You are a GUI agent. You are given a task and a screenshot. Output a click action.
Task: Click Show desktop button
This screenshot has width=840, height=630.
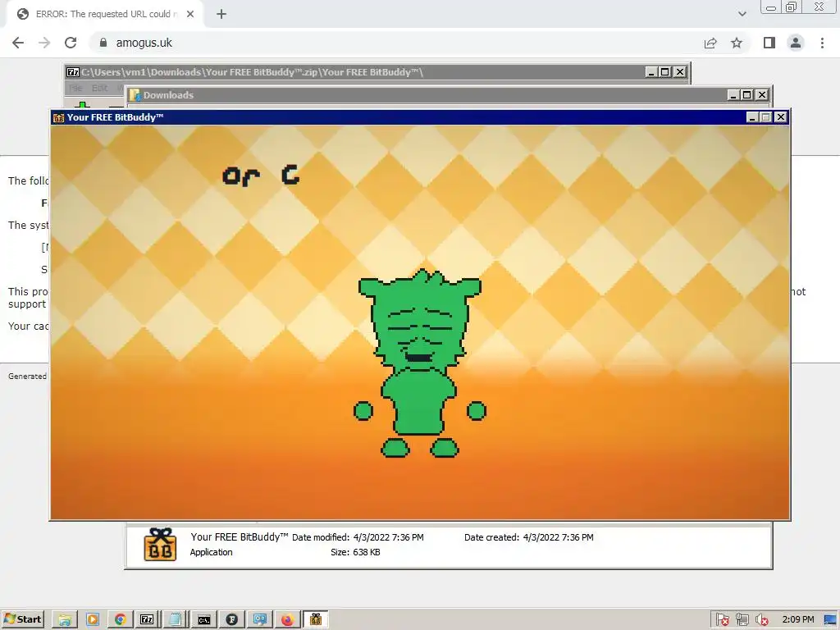[x=831, y=620]
